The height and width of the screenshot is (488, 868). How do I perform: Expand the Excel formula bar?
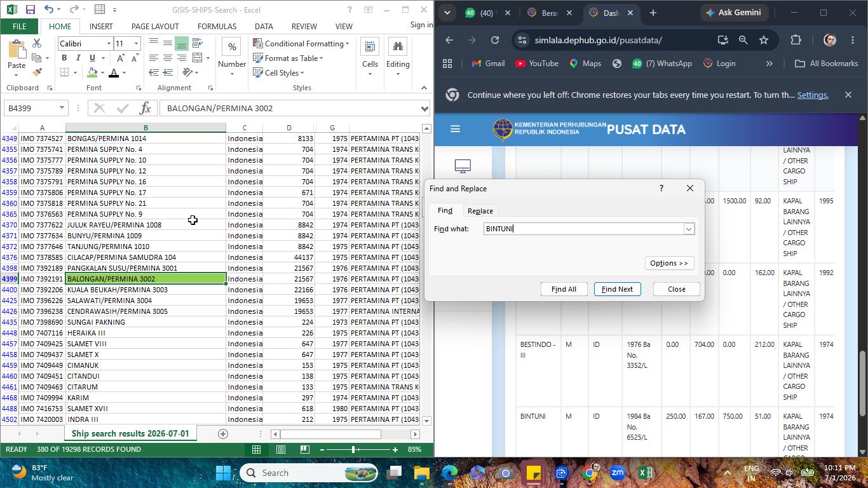point(424,108)
